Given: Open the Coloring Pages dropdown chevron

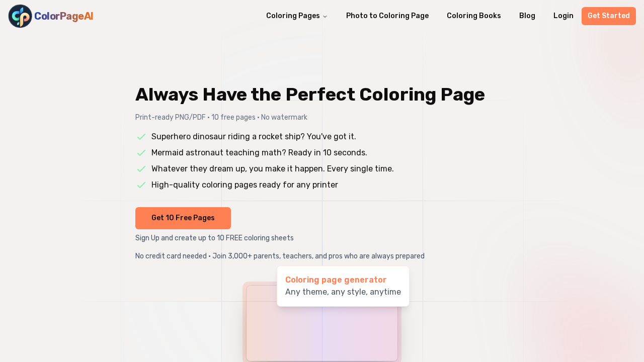Looking at the screenshot, I should click(x=325, y=16).
